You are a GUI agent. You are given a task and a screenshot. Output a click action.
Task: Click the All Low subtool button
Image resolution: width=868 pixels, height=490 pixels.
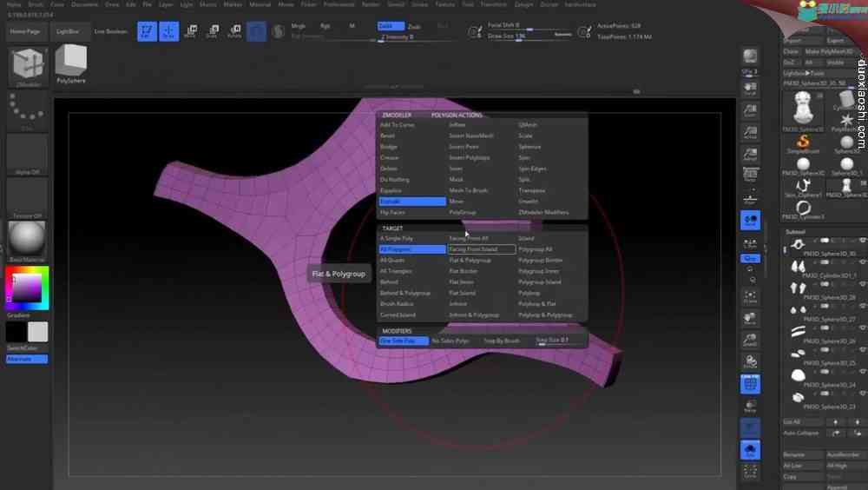[802, 466]
